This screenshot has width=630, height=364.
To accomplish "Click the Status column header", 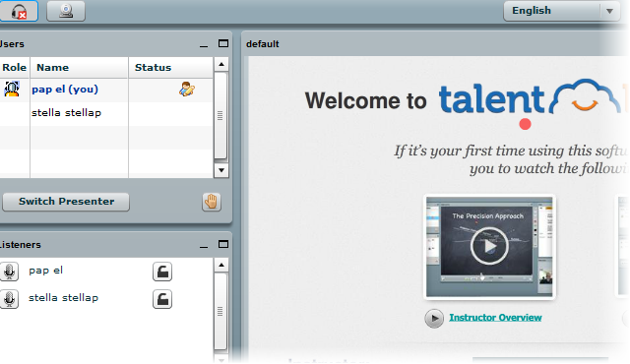I will (170, 68).
